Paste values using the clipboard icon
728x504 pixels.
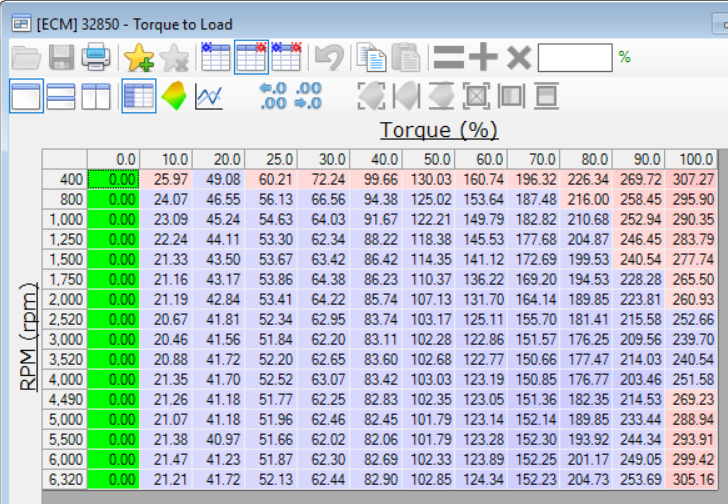pos(406,58)
